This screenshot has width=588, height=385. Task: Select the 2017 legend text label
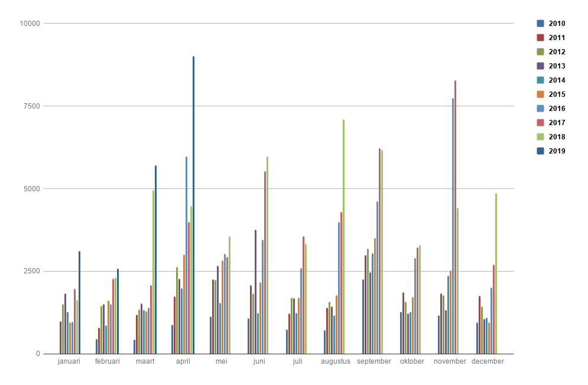557,123
